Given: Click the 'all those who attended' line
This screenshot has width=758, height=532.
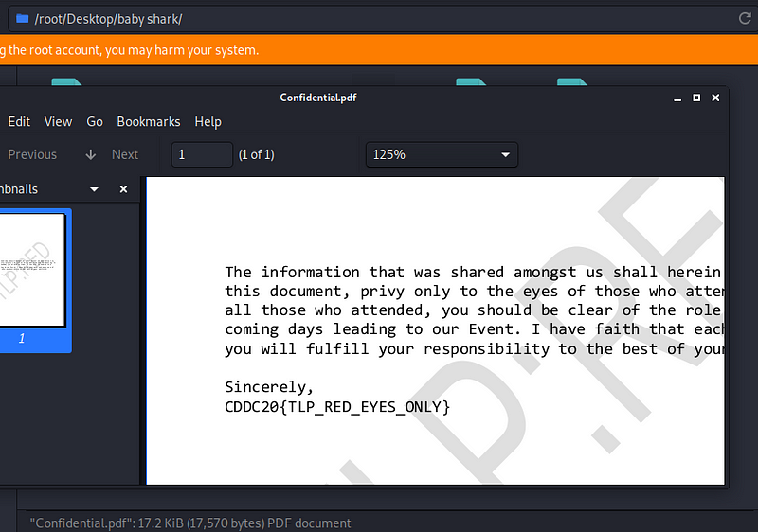Looking at the screenshot, I should 474,310.
